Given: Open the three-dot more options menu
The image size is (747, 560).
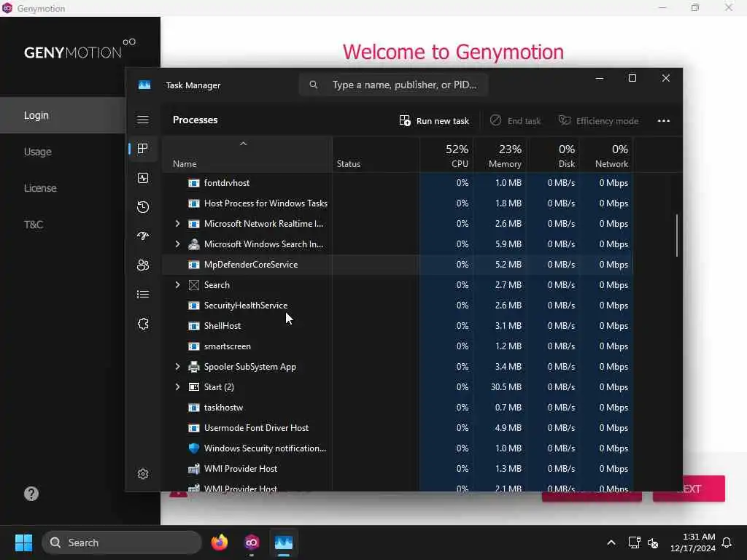Looking at the screenshot, I should tap(664, 120).
